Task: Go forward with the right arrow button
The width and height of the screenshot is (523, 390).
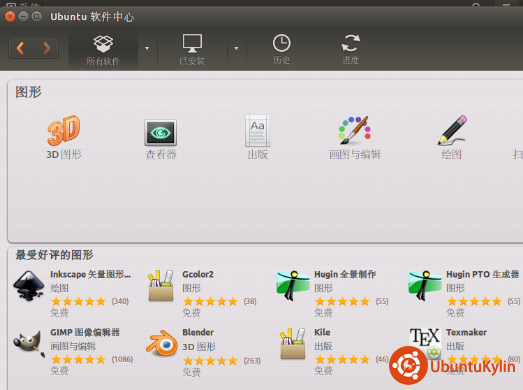Action: (46, 48)
